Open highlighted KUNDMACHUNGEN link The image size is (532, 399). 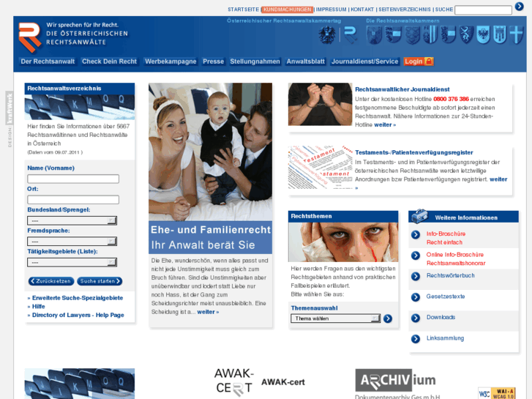point(288,10)
